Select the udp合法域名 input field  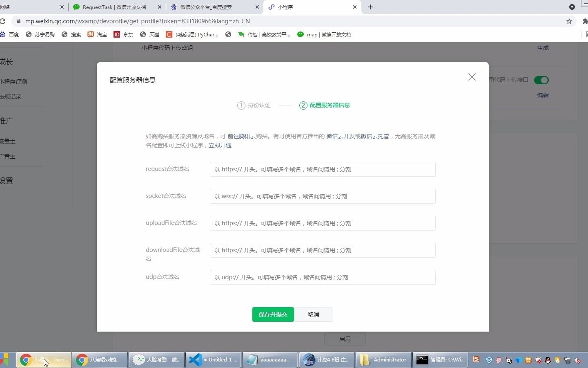coord(323,277)
